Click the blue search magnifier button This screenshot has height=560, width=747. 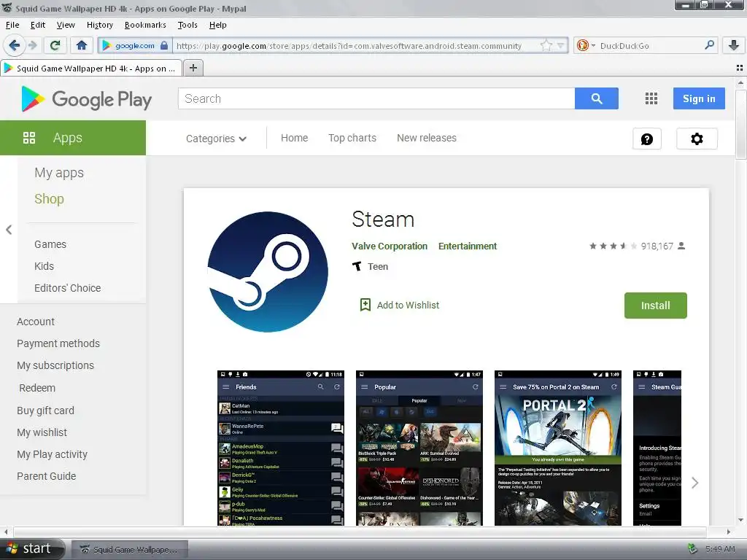[x=597, y=98]
